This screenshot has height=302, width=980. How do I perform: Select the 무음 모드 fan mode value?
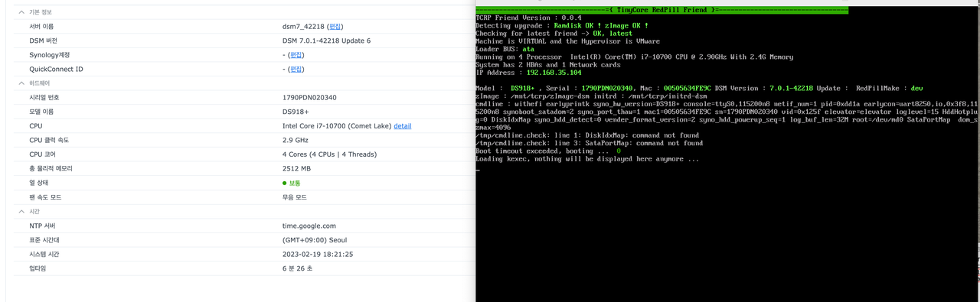pyautogui.click(x=295, y=197)
